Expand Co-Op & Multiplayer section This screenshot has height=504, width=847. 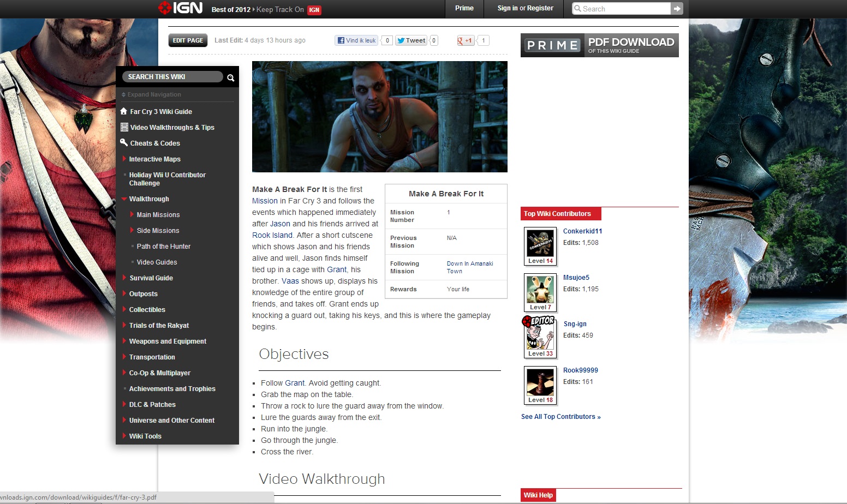coord(124,373)
